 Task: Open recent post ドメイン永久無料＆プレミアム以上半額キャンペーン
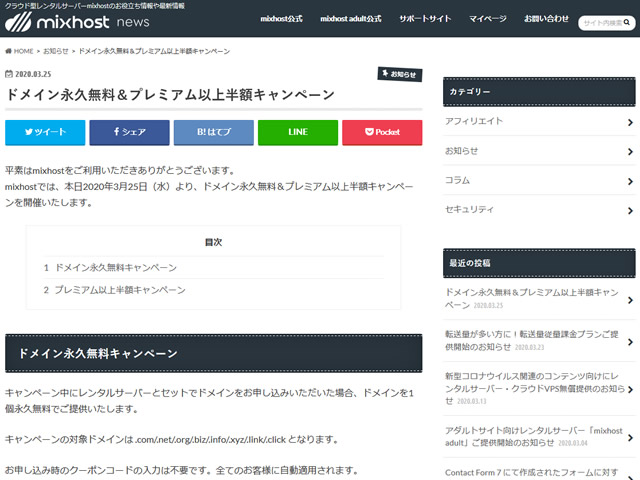tap(531, 299)
